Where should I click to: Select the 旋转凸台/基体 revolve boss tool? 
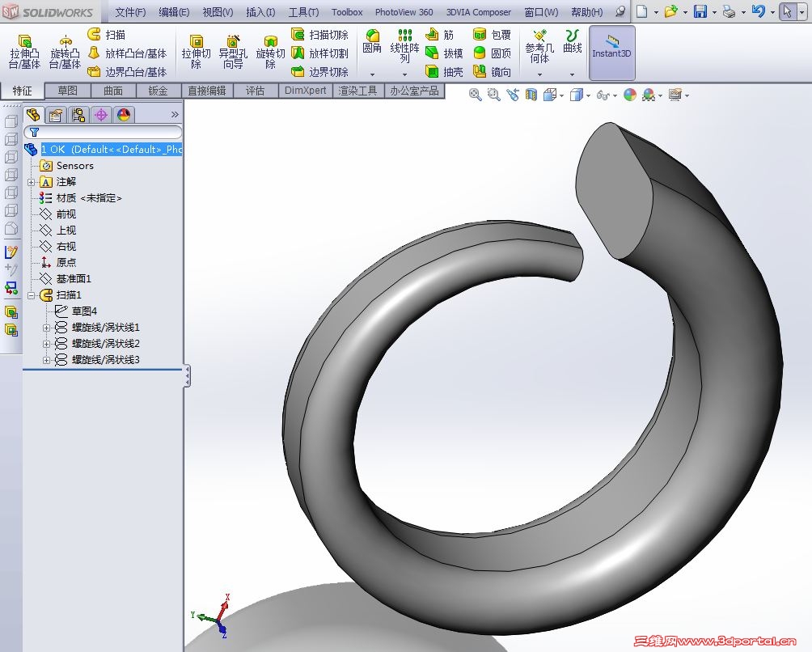[65, 52]
